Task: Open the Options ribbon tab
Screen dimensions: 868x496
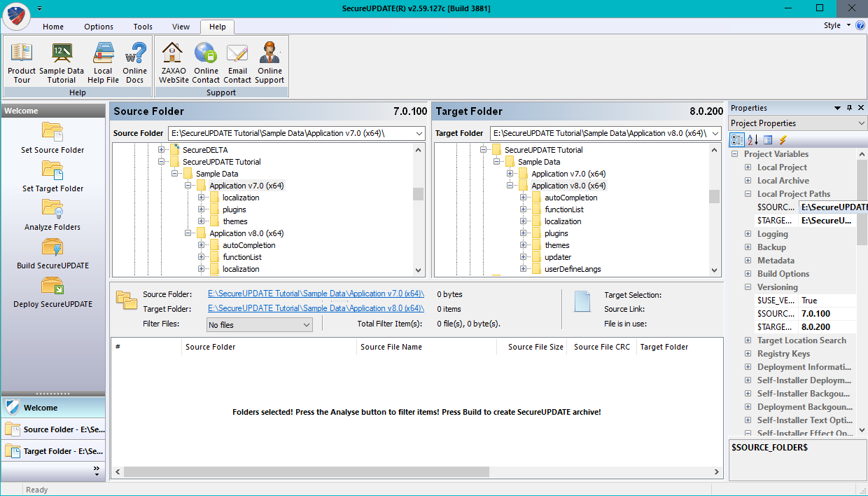Action: [99, 27]
